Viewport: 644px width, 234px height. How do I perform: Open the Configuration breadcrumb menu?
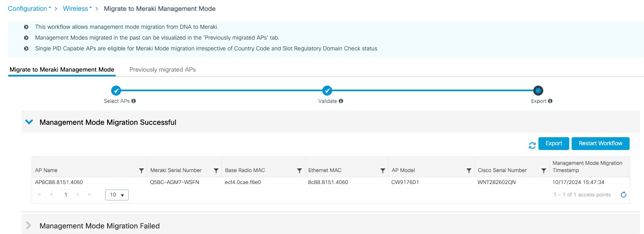point(30,8)
